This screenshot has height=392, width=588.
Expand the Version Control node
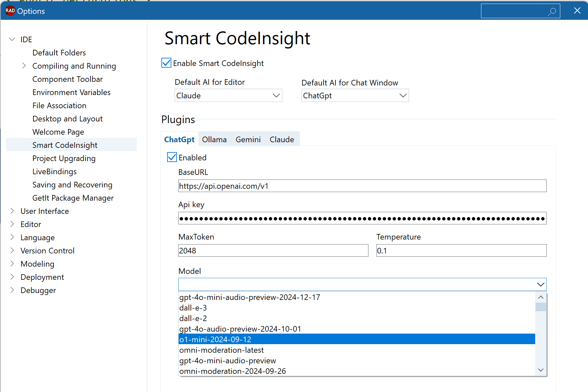pyautogui.click(x=12, y=250)
